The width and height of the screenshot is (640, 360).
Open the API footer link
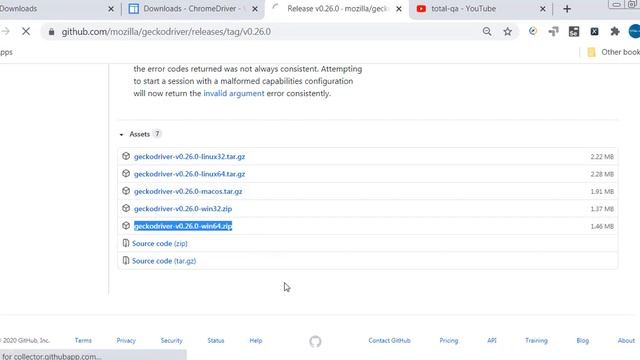coord(492,340)
